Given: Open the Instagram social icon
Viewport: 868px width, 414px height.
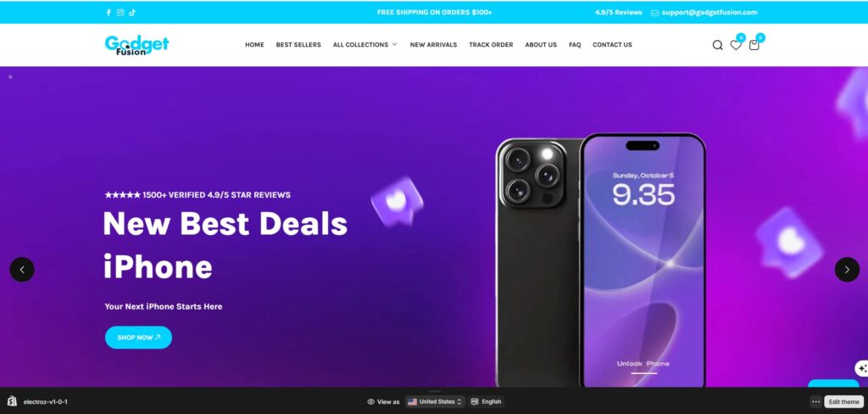Looking at the screenshot, I should [120, 13].
